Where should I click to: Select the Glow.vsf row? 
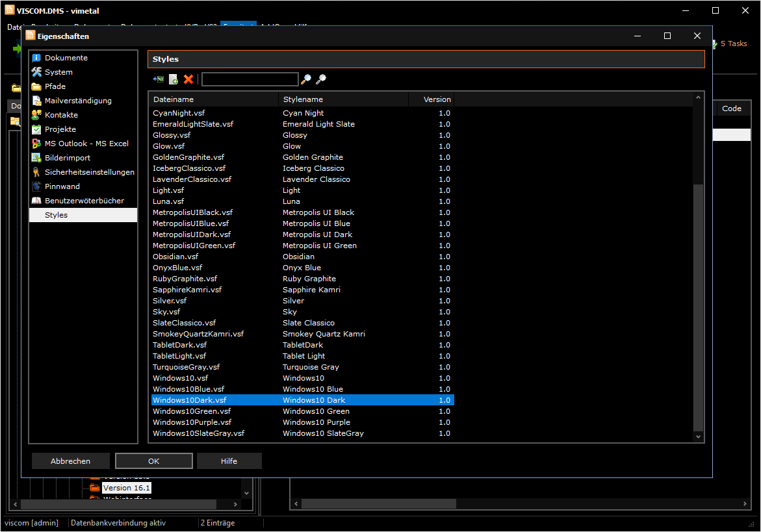tap(303, 146)
